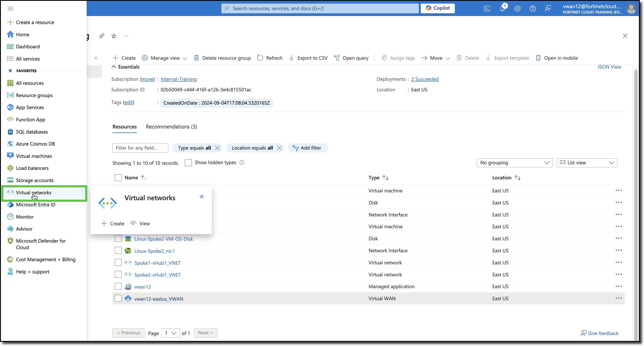
Task: Check the vwan12-eastus_VWAN row checkbox
Action: 118,299
